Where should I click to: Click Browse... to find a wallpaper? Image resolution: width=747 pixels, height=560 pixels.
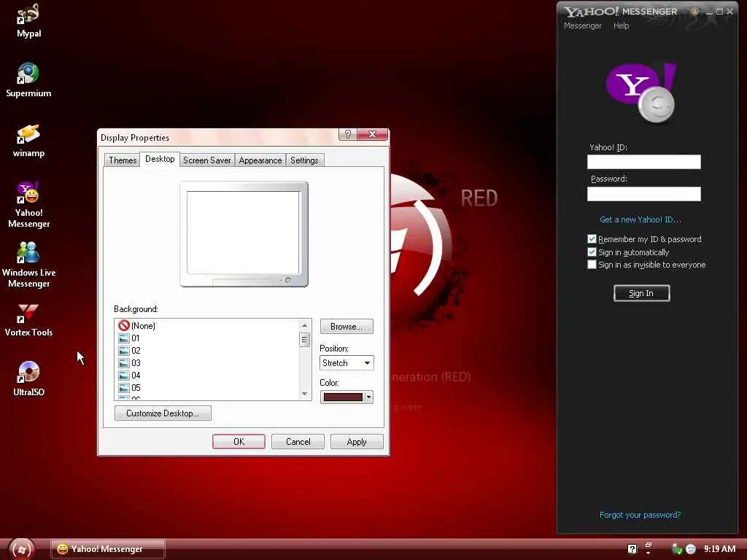[x=347, y=327]
